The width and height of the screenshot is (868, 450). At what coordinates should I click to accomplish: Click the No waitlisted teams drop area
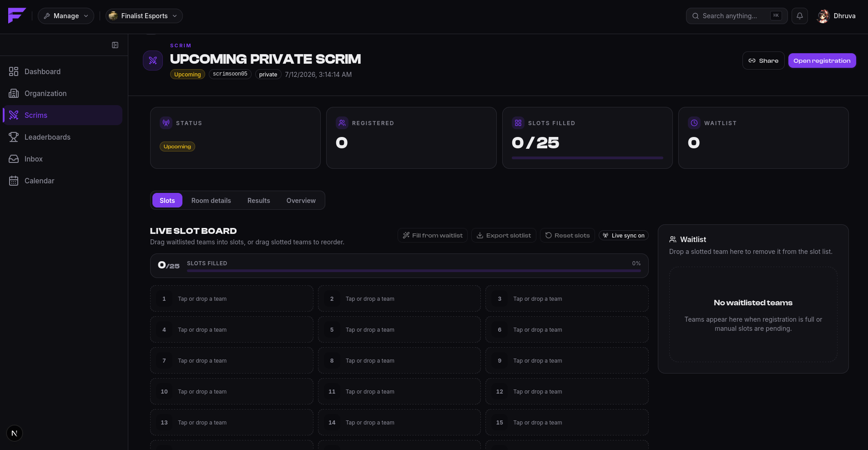pyautogui.click(x=753, y=314)
